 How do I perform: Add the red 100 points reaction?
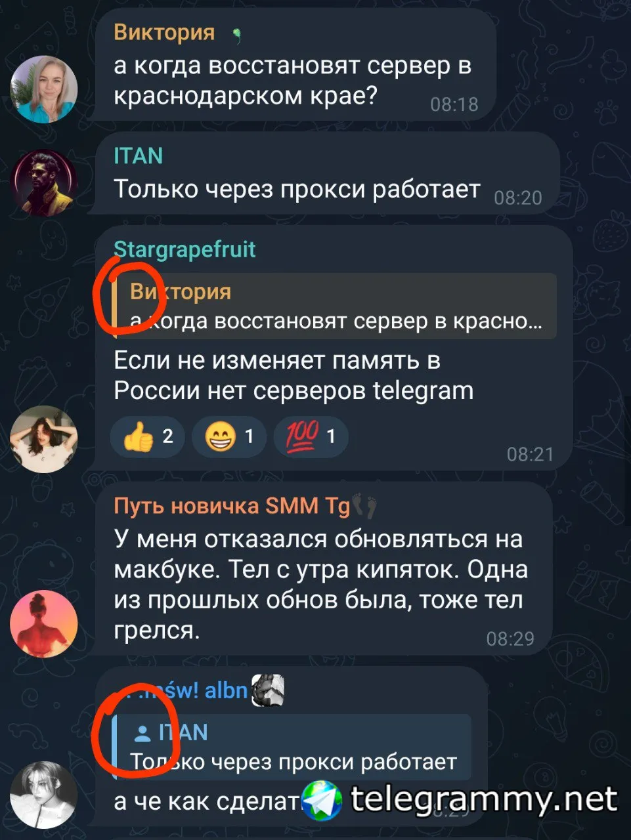tap(310, 437)
